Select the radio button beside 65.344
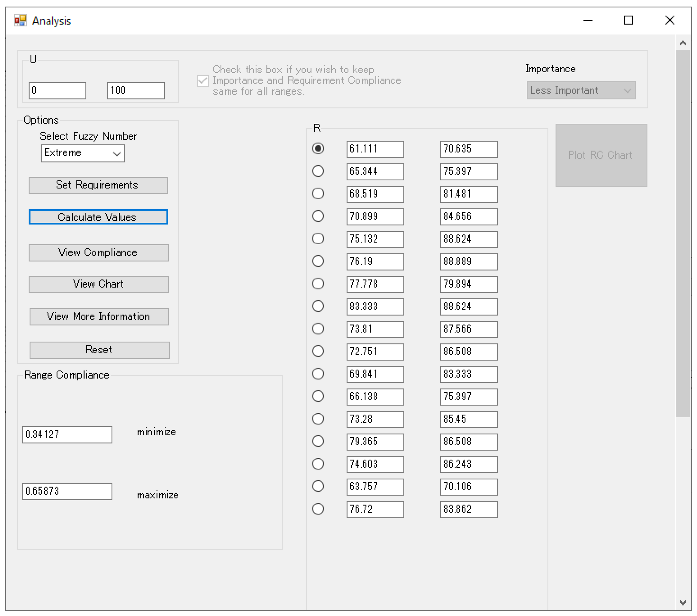The image size is (697, 616). 318,171
